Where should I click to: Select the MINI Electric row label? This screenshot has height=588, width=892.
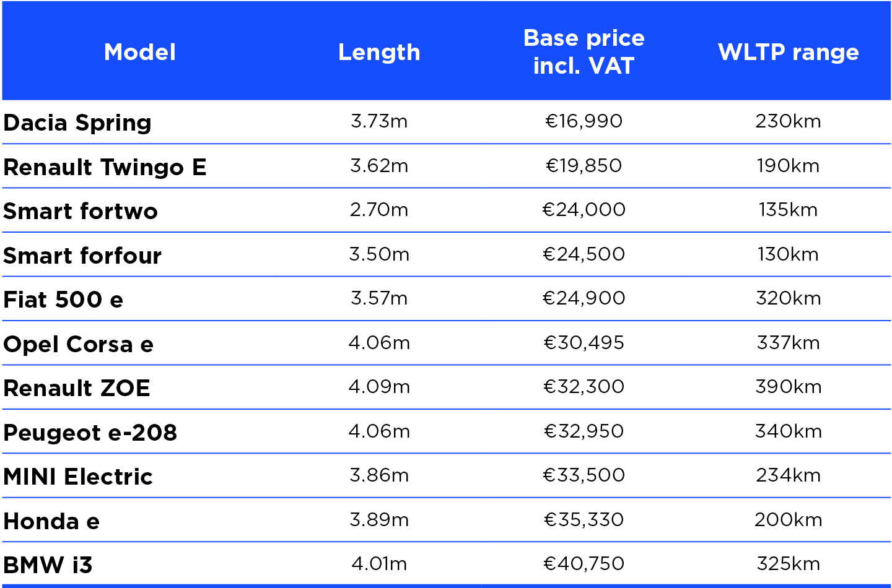(x=78, y=477)
